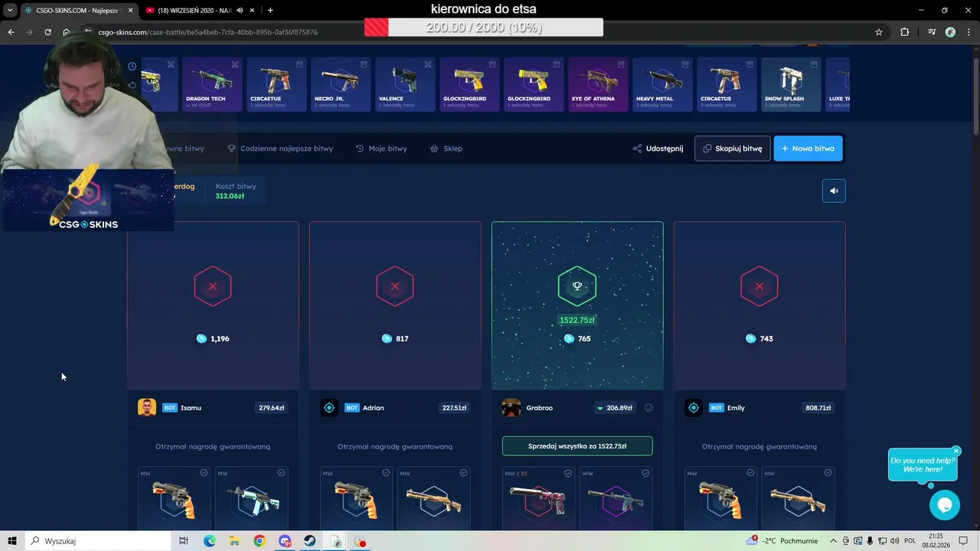Open share icon next to Udostępnij
This screenshot has width=980, height=551.
pyautogui.click(x=637, y=148)
